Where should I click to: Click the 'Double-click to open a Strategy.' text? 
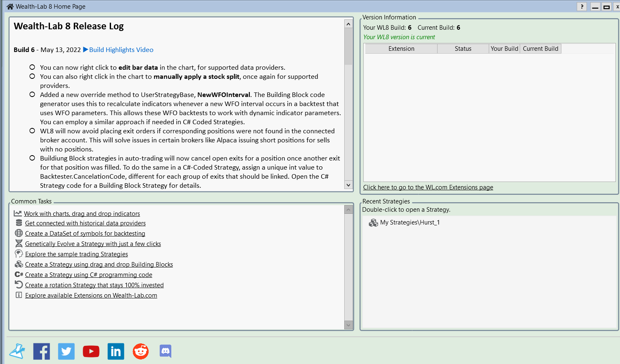(406, 210)
